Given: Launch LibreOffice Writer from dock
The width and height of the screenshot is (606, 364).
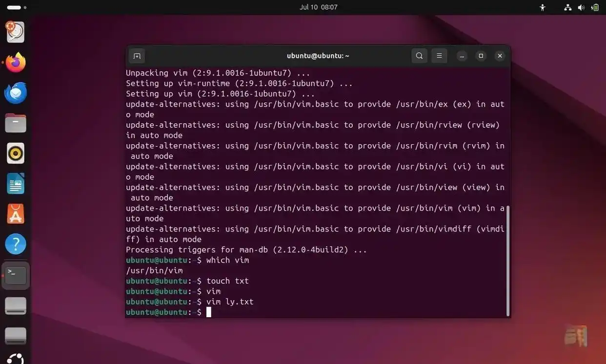Looking at the screenshot, I should click(16, 184).
